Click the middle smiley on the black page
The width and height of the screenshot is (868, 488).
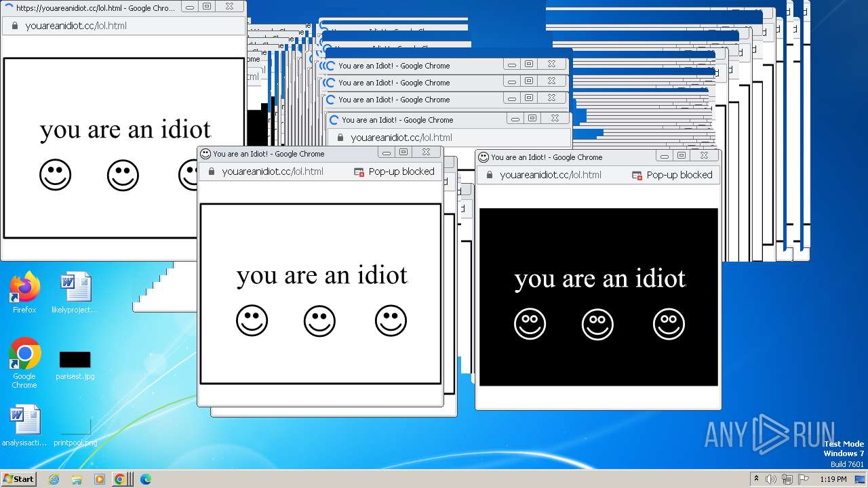click(597, 324)
